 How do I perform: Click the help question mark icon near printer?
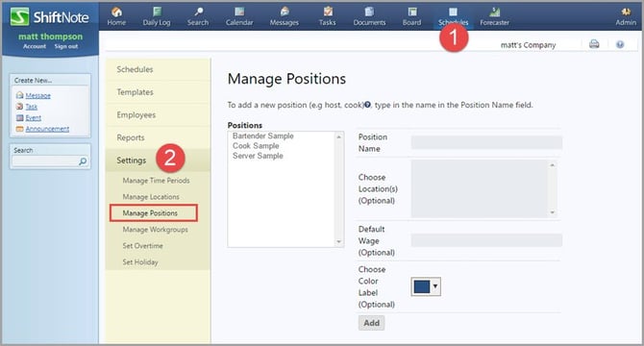pos(620,44)
